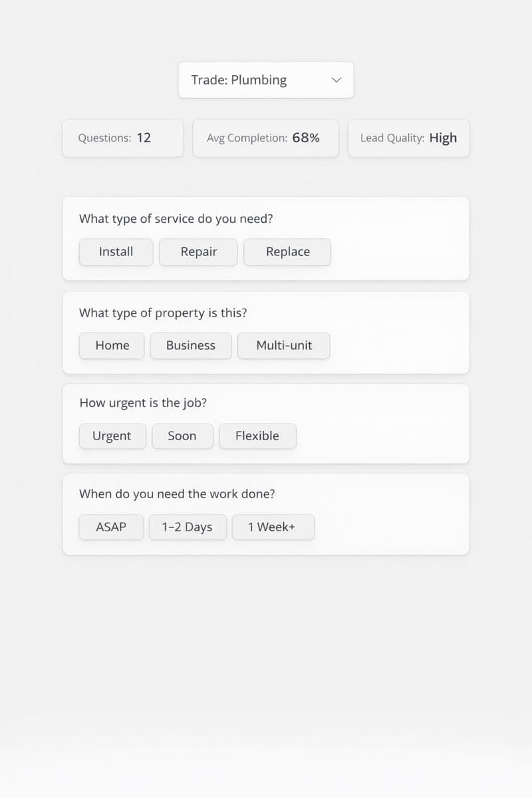Screen dimensions: 532x798
Task: Select ASAP for work timing
Action: (111, 527)
